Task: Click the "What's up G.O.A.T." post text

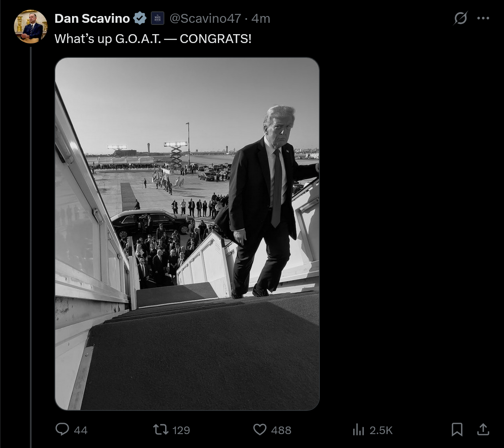Action: pos(153,39)
